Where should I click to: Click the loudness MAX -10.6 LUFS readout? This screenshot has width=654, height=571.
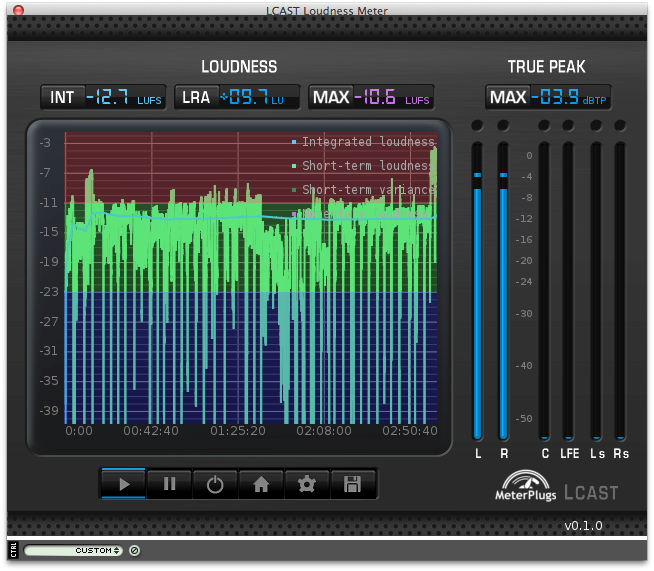[x=371, y=98]
